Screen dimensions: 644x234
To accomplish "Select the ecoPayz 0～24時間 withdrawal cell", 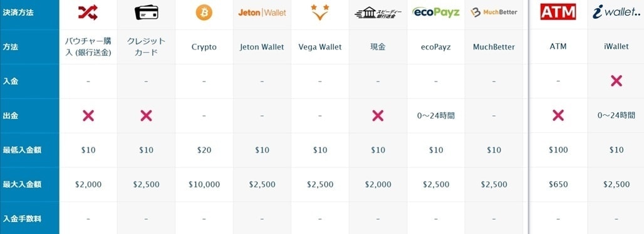I will (x=436, y=115).
